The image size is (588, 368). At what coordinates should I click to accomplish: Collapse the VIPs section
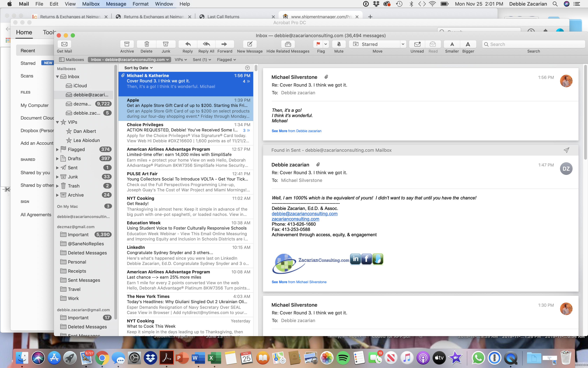tap(58, 122)
